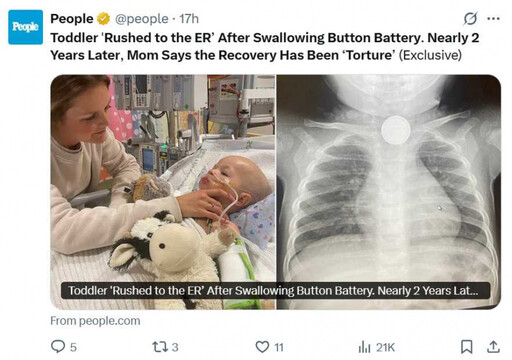Viewport: 512px width, 360px height.
Task: Repost using the retweet arrows icon
Action: 160,347
